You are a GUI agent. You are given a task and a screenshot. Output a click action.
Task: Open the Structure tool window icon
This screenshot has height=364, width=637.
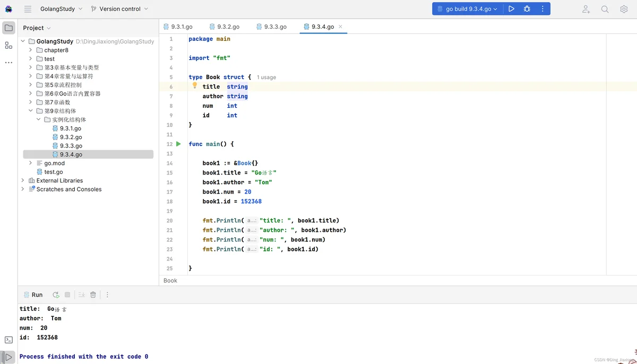point(8,45)
